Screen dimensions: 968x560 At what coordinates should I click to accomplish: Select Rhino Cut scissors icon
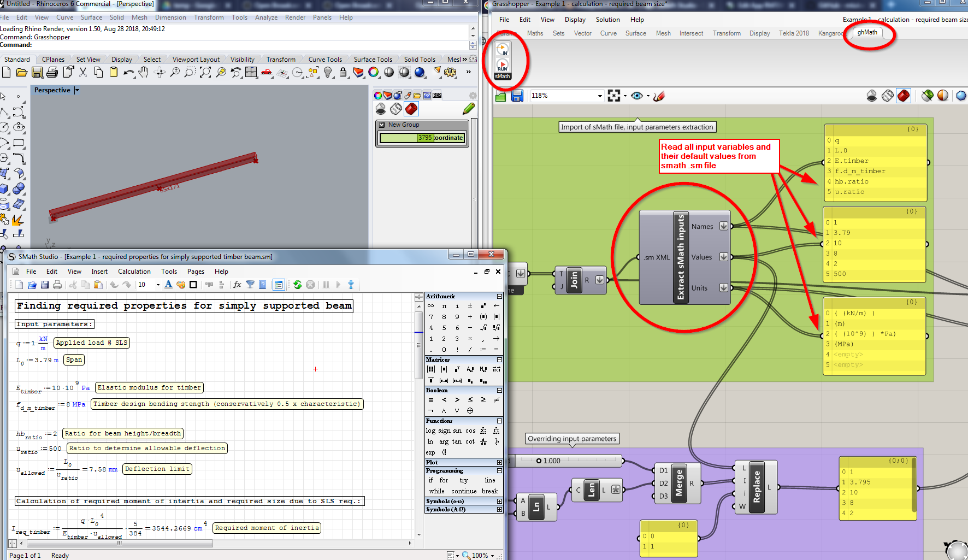[x=83, y=72]
